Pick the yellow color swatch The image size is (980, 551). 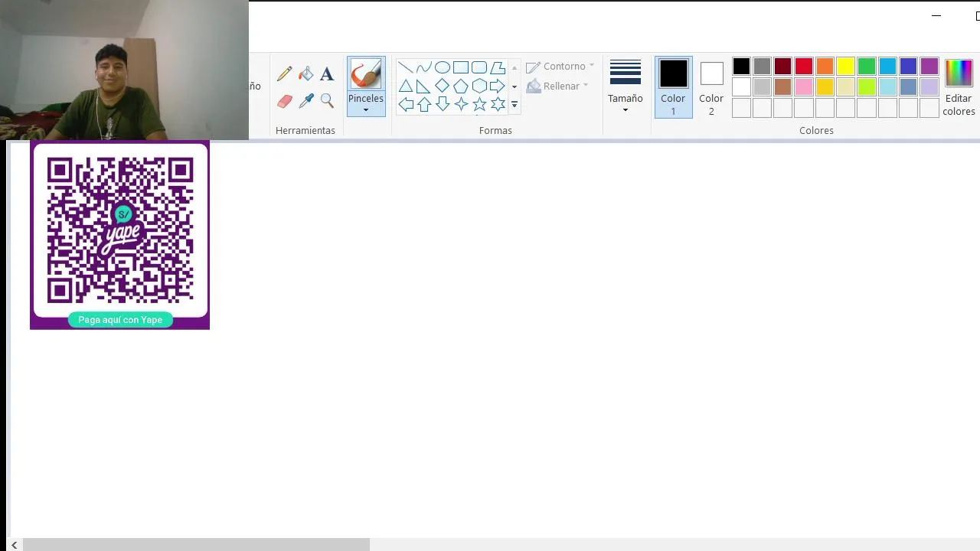[845, 67]
